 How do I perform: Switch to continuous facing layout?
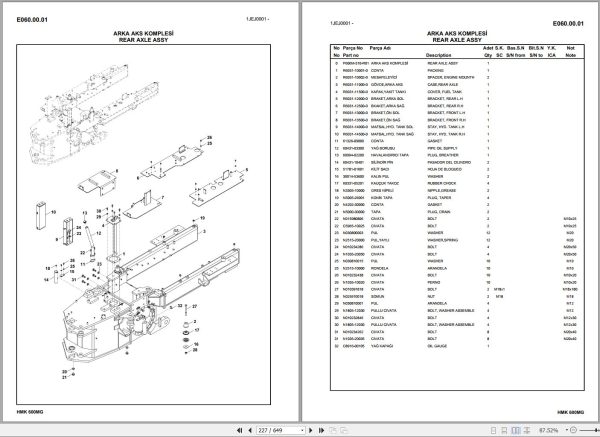[527, 430]
